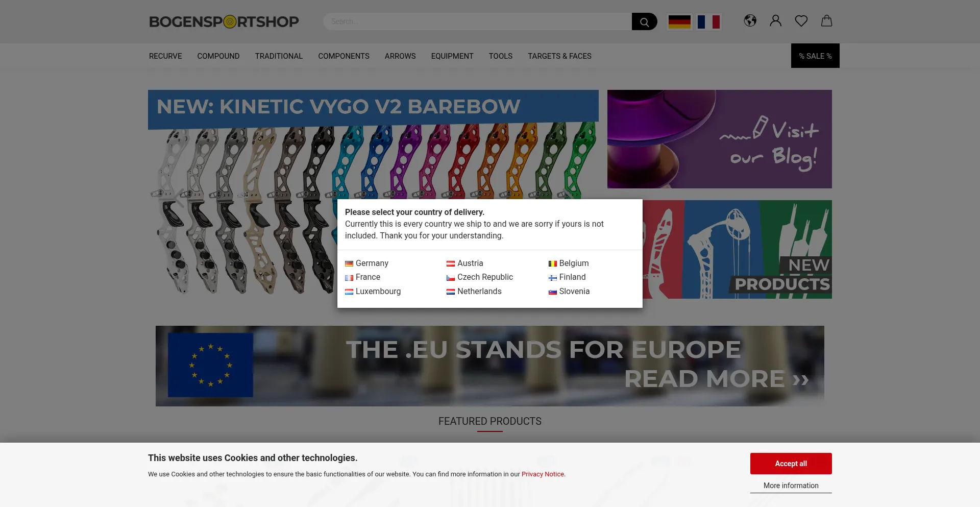Open the globe country selector icon
This screenshot has width=980, height=507.
coord(750,21)
